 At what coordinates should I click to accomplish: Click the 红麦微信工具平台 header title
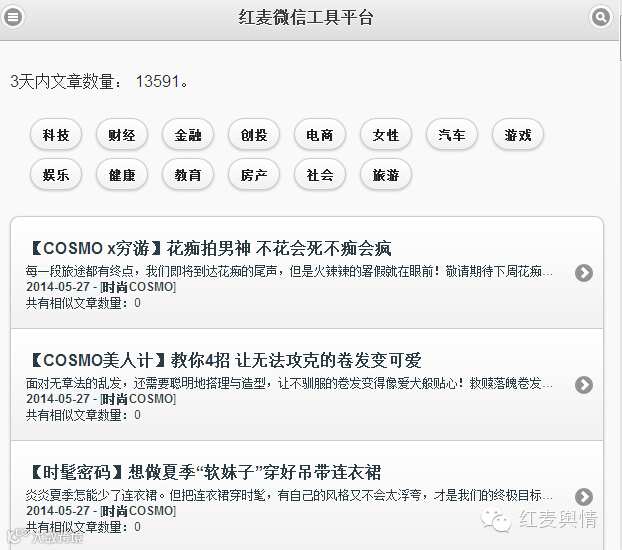point(306,17)
